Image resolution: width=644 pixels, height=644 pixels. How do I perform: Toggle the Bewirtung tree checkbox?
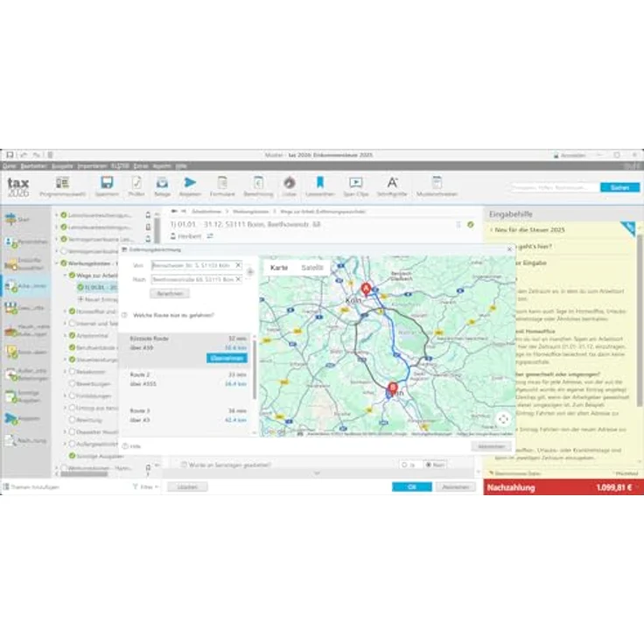point(72,420)
